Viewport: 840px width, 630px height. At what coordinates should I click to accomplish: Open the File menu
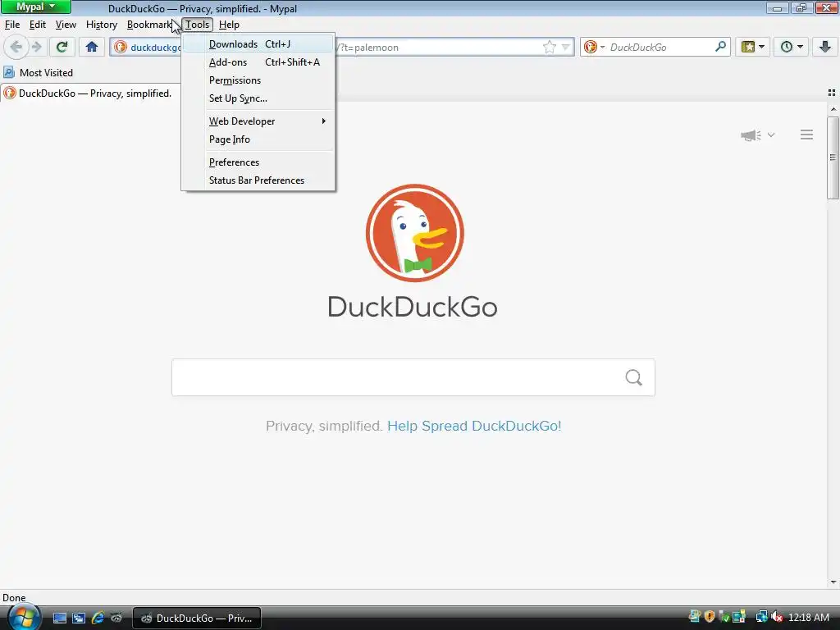click(11, 25)
